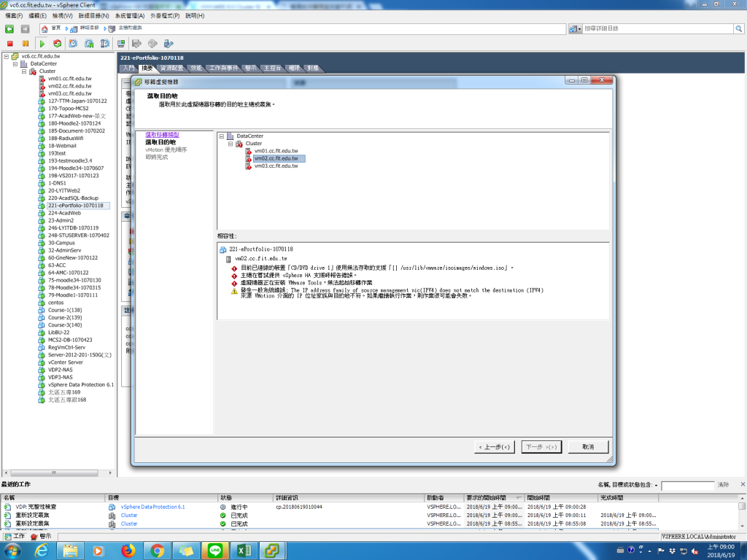Click the 清除 clear filter button
Viewport: 747px width, 560px height.
point(723,485)
